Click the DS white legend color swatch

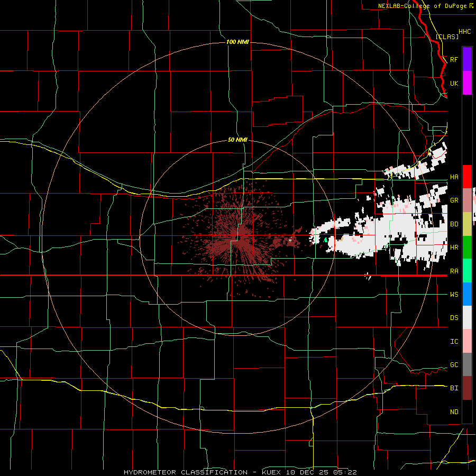(467, 317)
